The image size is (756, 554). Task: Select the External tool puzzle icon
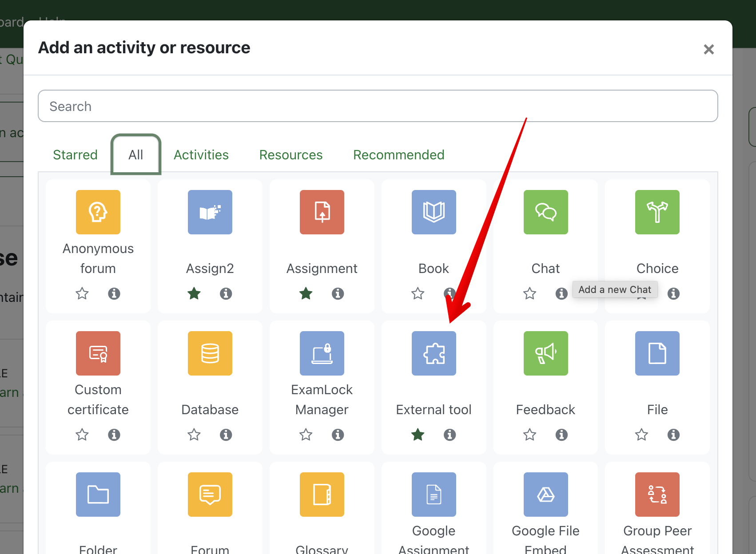coord(434,353)
